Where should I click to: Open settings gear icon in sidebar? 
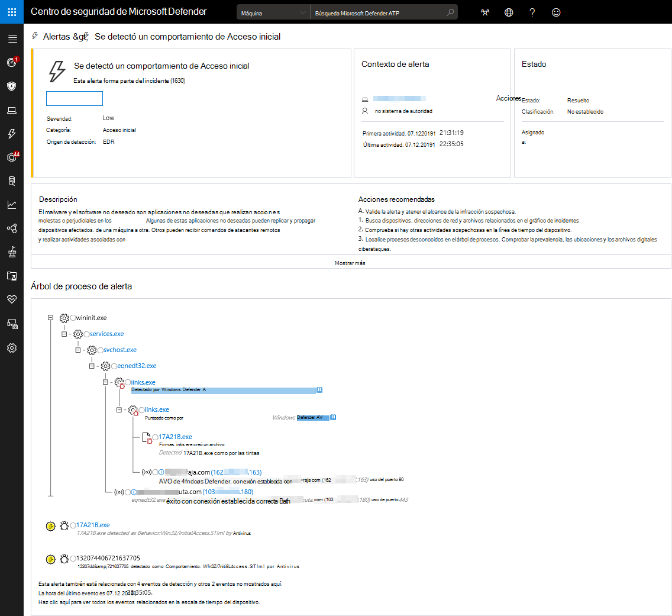pyautogui.click(x=12, y=348)
